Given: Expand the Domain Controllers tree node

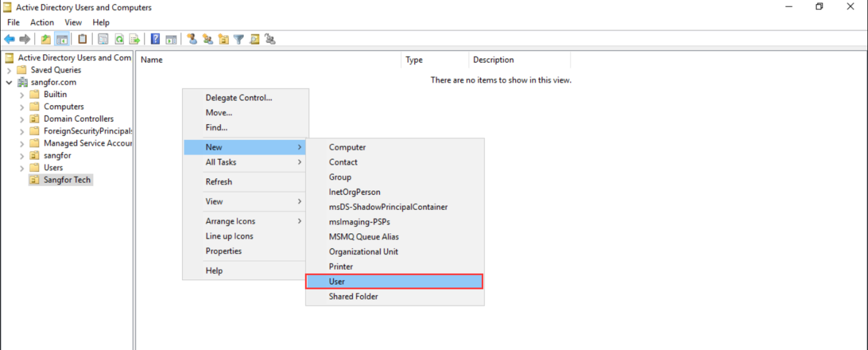Looking at the screenshot, I should [22, 119].
